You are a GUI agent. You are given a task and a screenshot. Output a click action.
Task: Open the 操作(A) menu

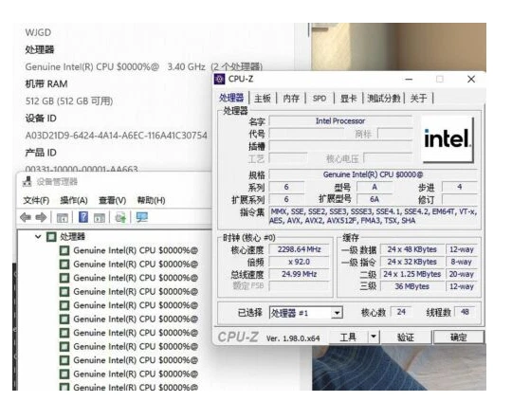click(74, 200)
